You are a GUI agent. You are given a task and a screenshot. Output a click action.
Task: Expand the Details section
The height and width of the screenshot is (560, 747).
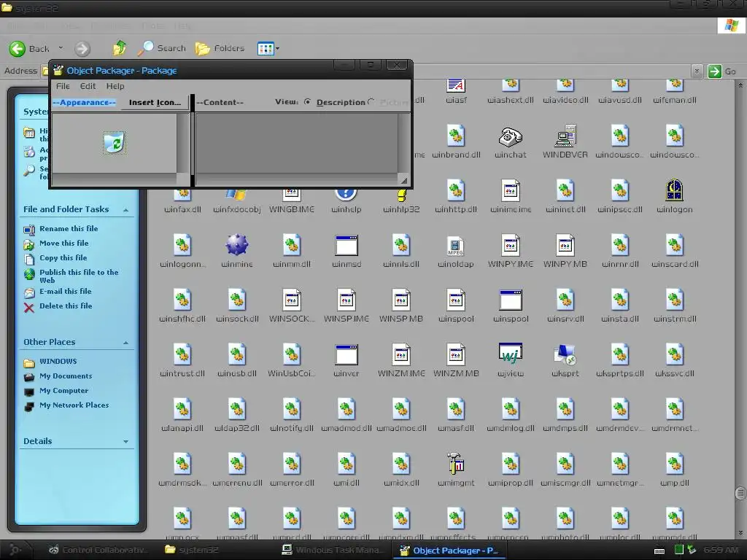[125, 442]
